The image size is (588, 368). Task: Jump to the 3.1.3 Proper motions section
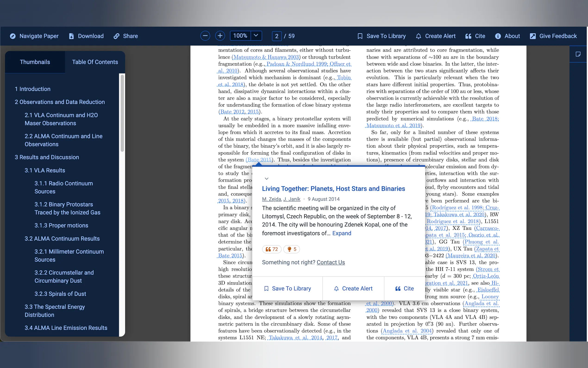pos(61,225)
